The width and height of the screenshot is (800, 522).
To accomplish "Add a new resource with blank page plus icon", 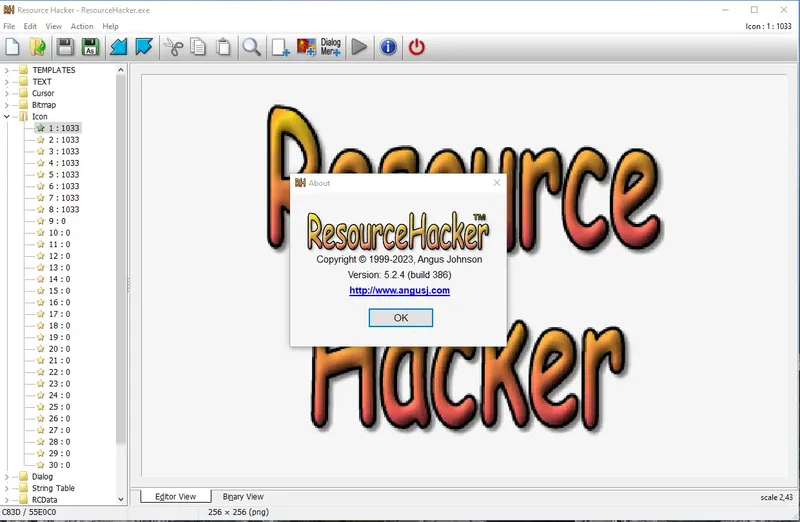I will click(x=281, y=47).
